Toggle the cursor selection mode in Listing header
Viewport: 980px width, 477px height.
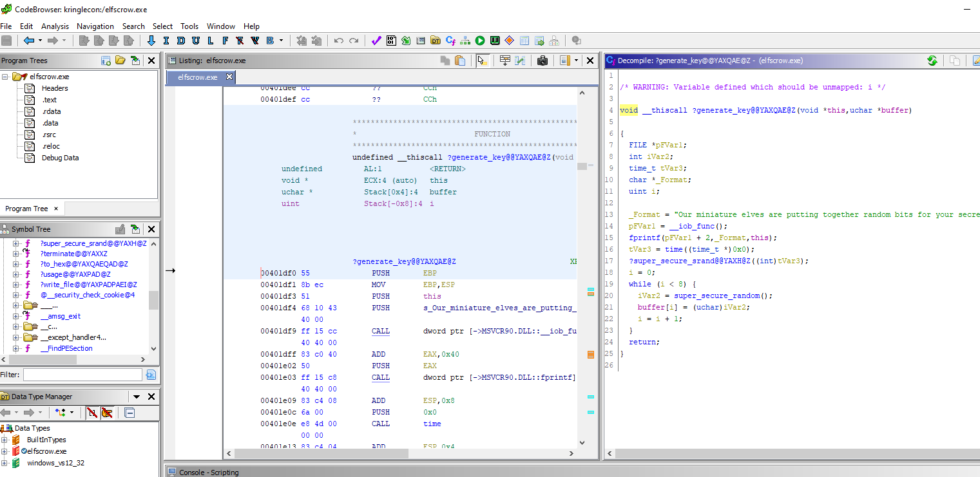click(x=482, y=61)
